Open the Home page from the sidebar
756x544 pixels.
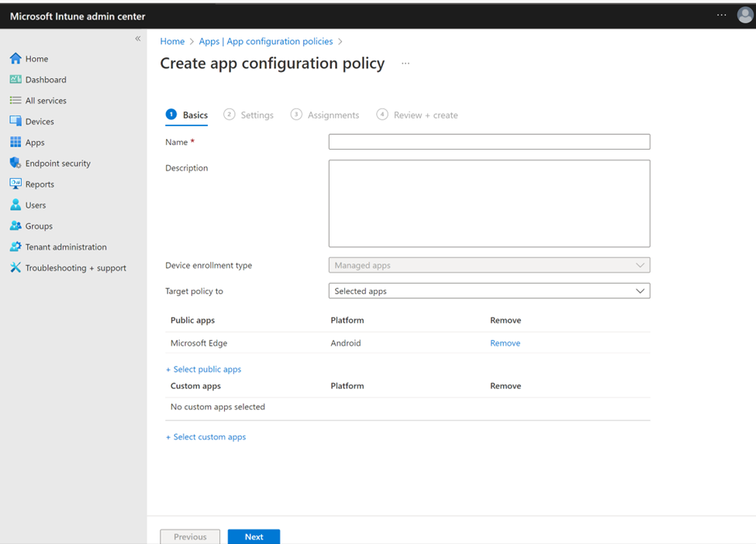(x=36, y=58)
